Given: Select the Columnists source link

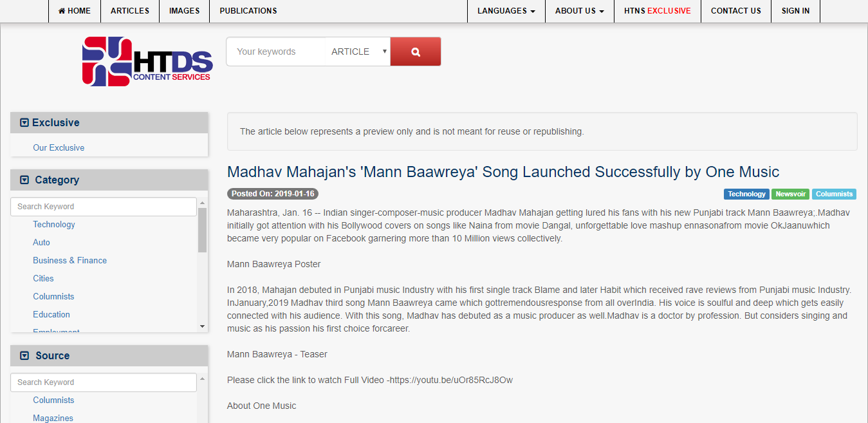Looking at the screenshot, I should point(53,400).
